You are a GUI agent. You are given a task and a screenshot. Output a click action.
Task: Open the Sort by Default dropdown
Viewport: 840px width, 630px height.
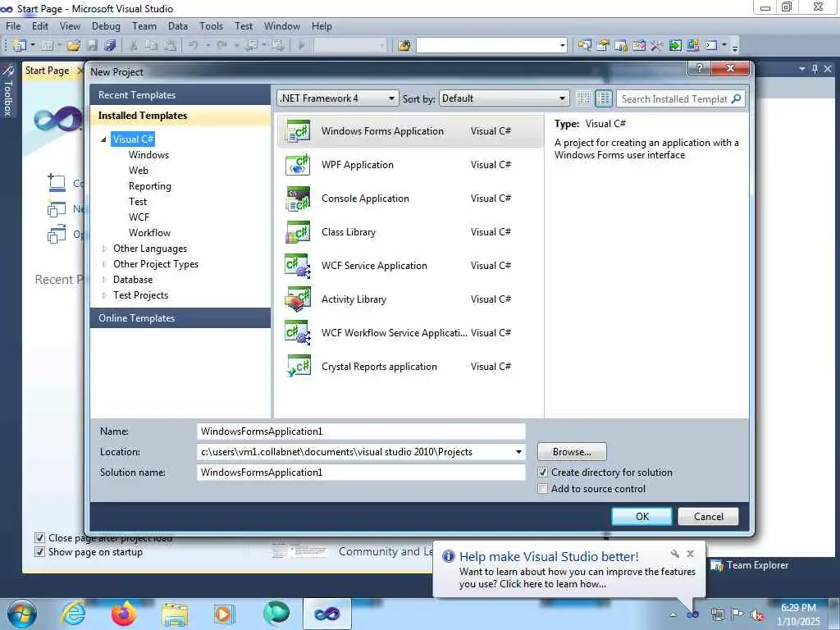(x=504, y=98)
